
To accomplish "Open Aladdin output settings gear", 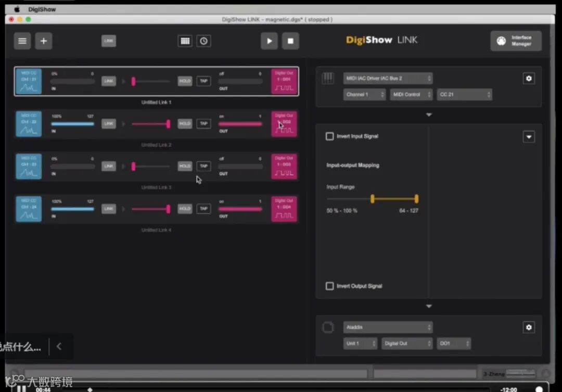I will (529, 327).
